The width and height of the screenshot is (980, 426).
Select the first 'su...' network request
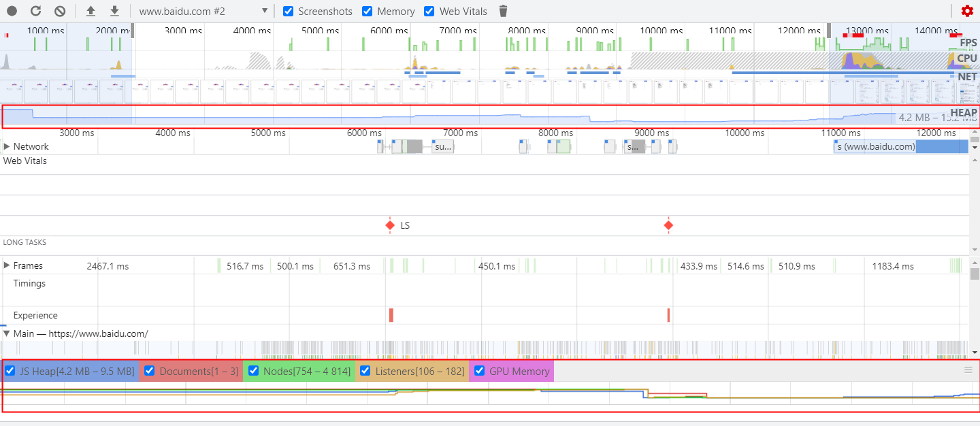pos(443,146)
